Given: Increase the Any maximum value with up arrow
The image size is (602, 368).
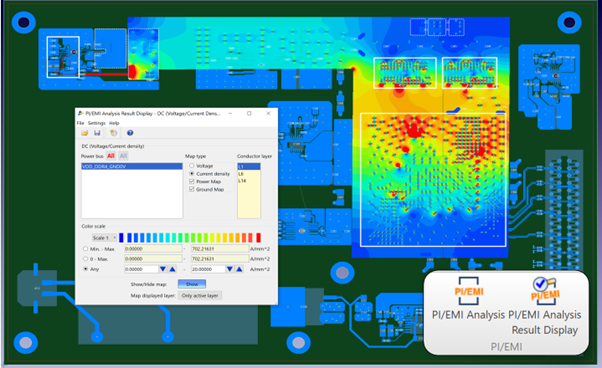Looking at the screenshot, I should (239, 269).
